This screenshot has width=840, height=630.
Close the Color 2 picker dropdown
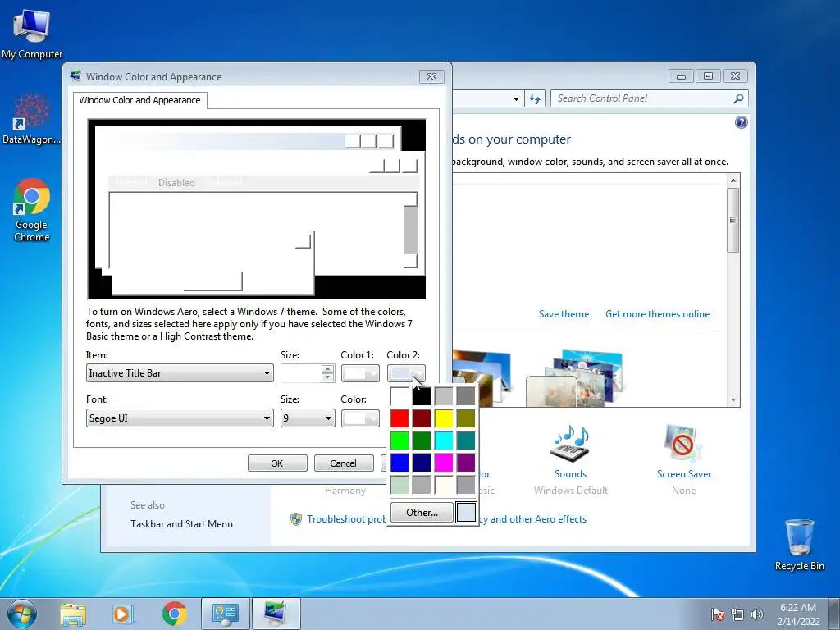coord(406,373)
